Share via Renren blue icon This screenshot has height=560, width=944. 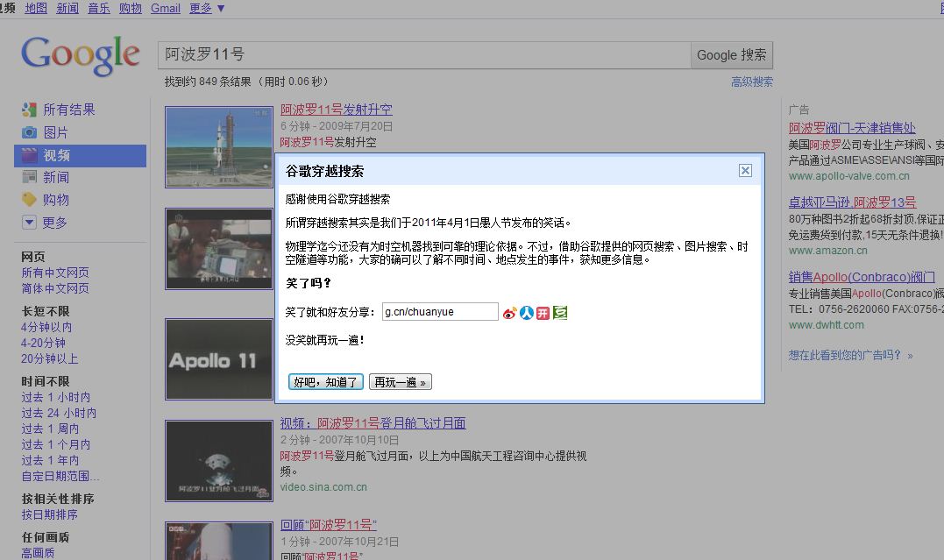pyautogui.click(x=527, y=313)
